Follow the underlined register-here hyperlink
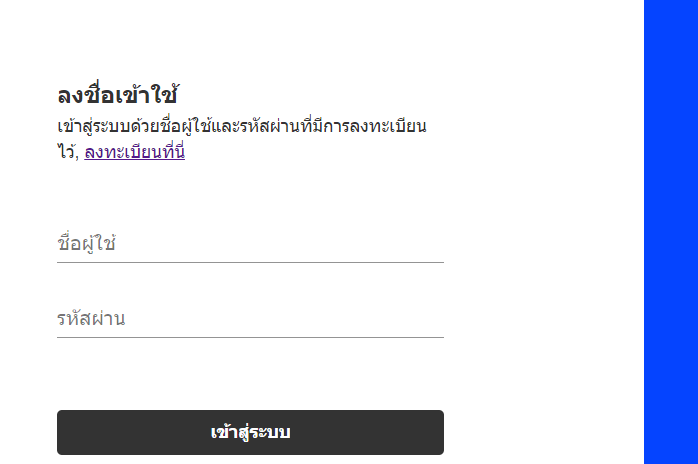Image resolution: width=698 pixels, height=464 pixels. click(134, 152)
